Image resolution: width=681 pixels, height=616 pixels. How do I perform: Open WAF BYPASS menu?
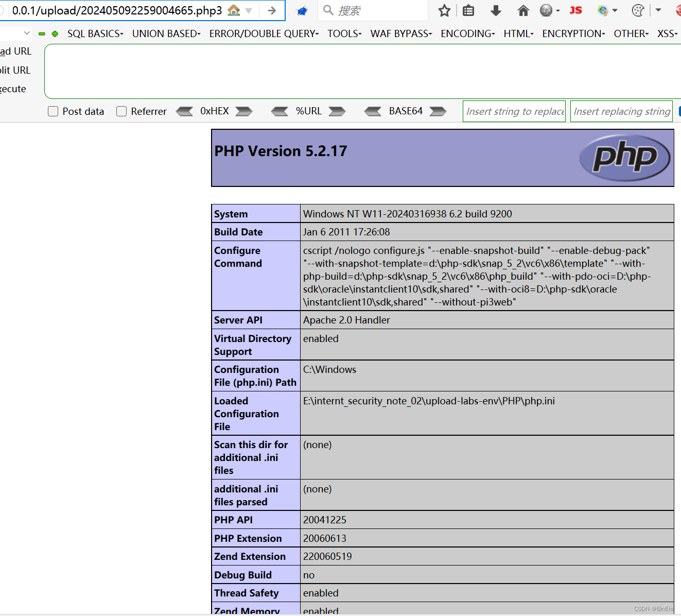point(401,33)
